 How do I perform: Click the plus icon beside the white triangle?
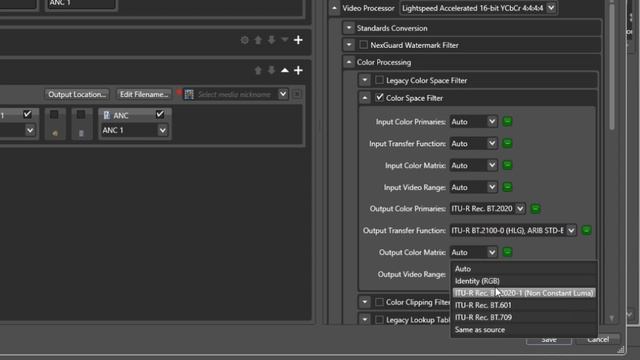tap(298, 70)
